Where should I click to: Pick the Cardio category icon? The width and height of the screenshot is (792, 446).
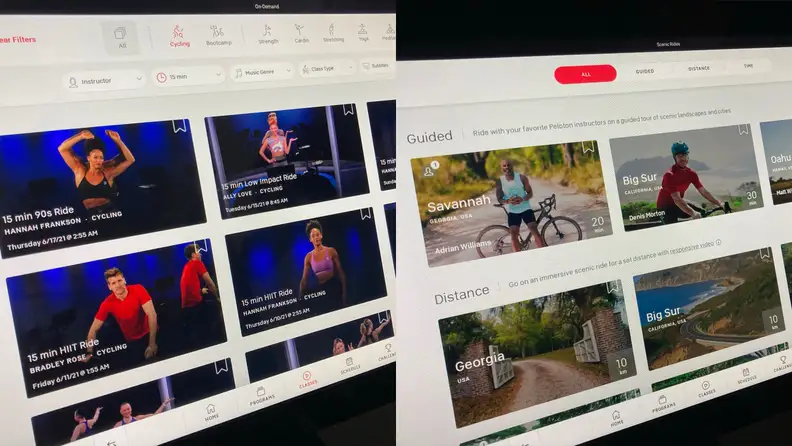click(x=301, y=33)
